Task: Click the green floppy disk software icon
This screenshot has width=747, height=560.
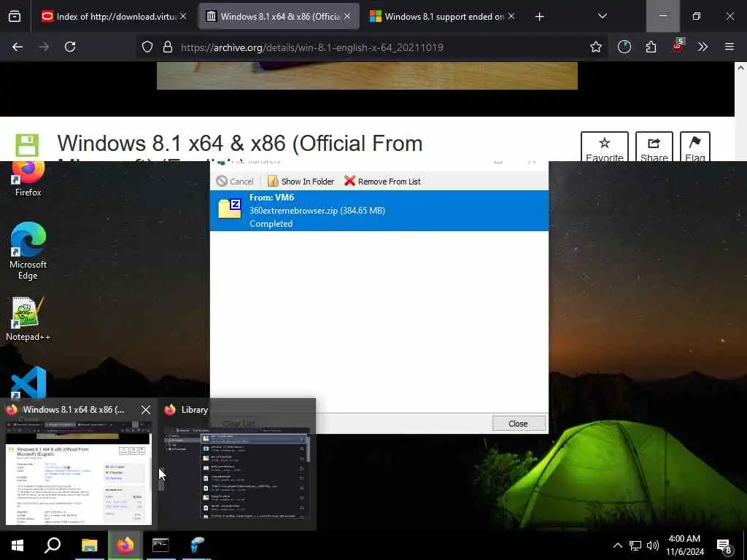Action: tap(27, 145)
